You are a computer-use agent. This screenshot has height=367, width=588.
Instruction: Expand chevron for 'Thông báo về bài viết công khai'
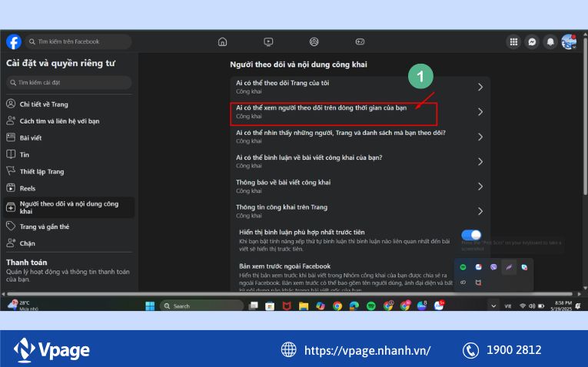480,186
